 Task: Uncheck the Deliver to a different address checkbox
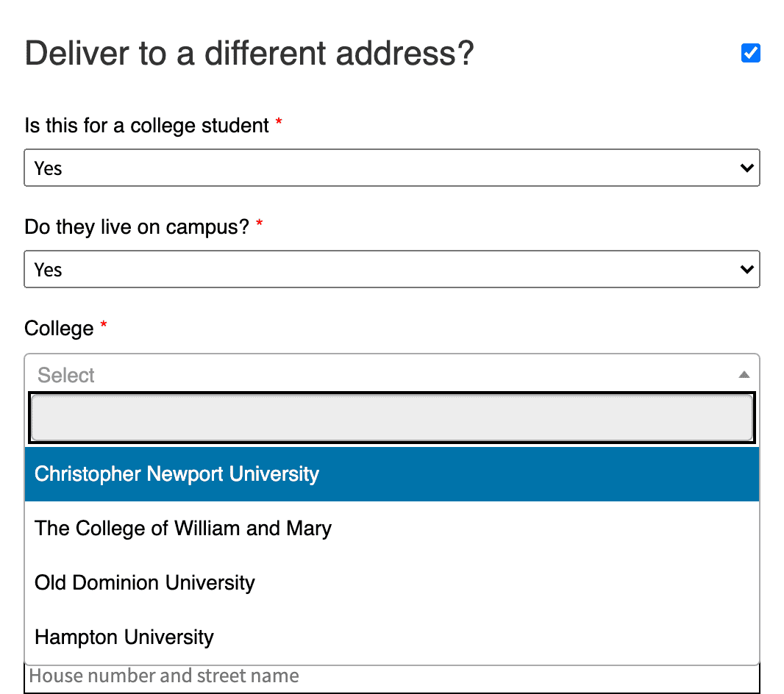click(x=750, y=53)
